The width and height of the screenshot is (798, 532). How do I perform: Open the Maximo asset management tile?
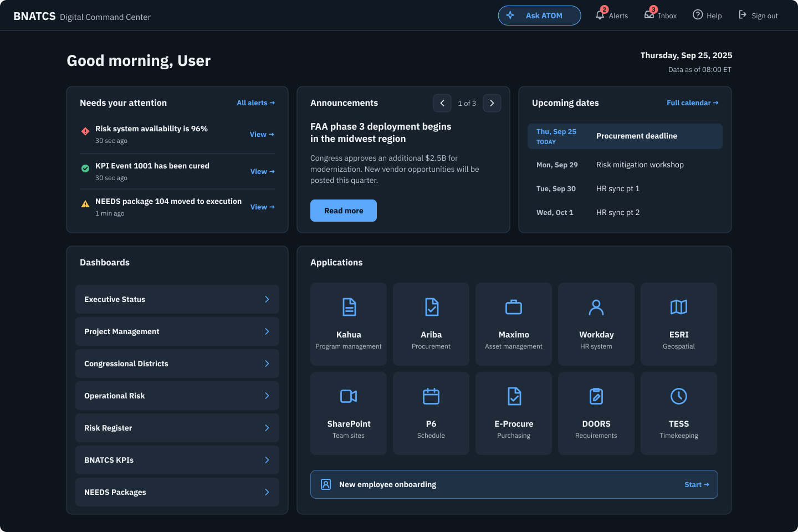click(514, 324)
